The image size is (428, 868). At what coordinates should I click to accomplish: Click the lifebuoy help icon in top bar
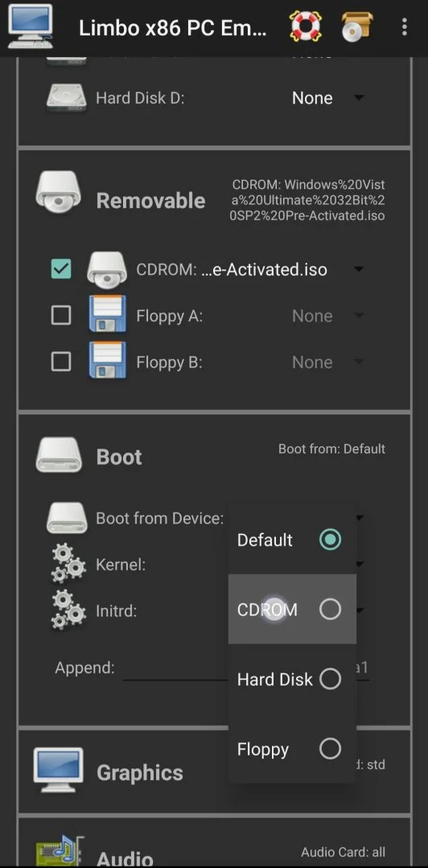point(305,27)
